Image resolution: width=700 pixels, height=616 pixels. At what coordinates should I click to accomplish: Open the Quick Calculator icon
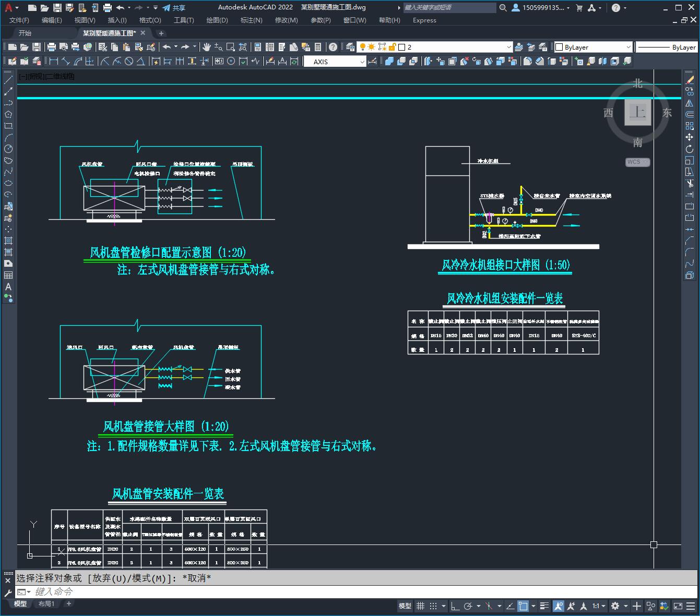click(317, 47)
